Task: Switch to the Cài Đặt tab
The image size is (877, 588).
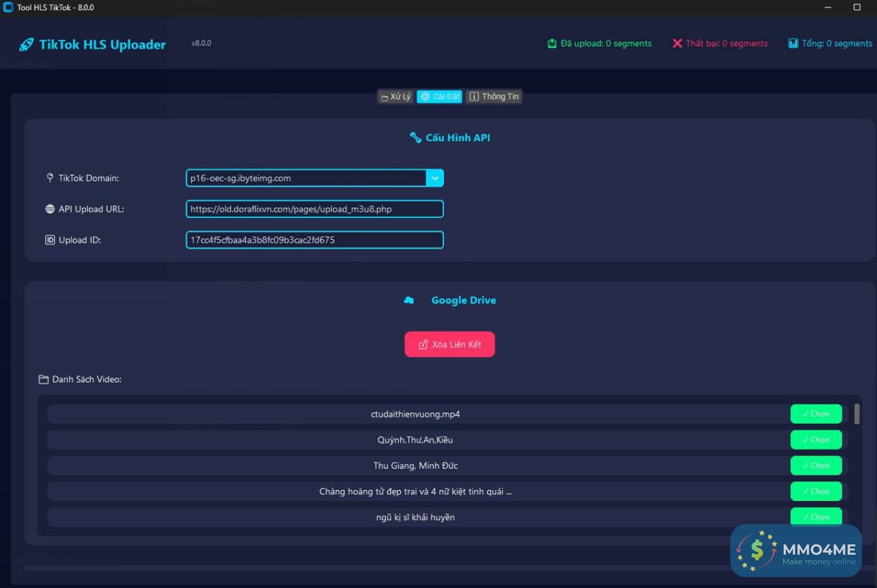Action: [x=440, y=97]
